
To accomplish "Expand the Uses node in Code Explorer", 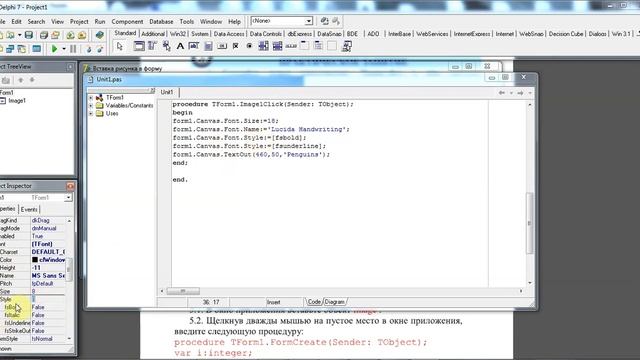I will (91, 113).
